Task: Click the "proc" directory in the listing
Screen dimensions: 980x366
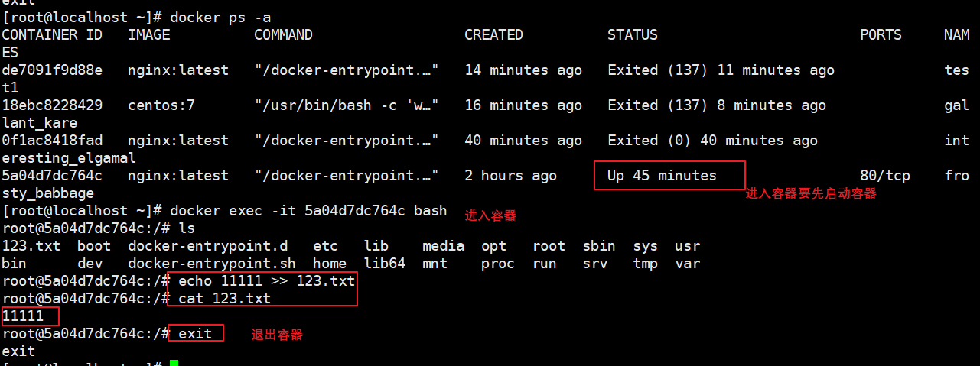Action: (x=498, y=263)
